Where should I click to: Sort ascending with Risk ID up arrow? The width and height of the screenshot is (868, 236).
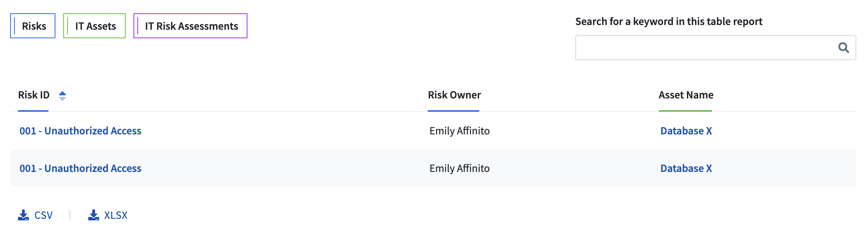pos(62,93)
